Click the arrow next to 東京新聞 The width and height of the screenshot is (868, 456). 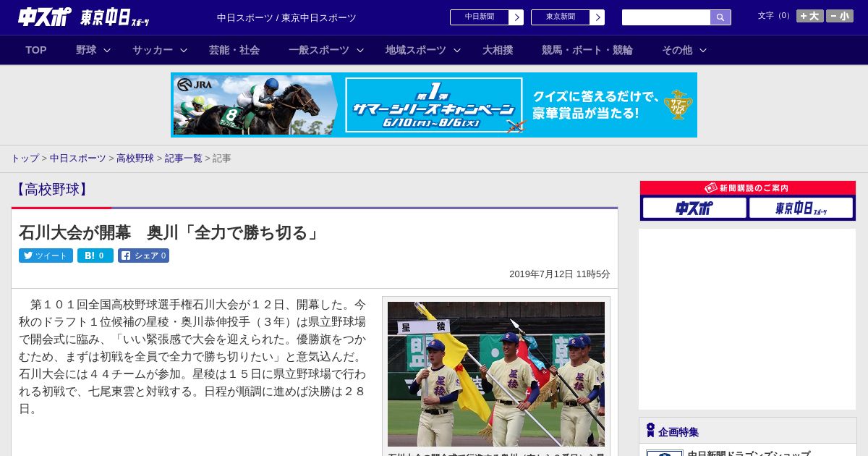point(597,17)
